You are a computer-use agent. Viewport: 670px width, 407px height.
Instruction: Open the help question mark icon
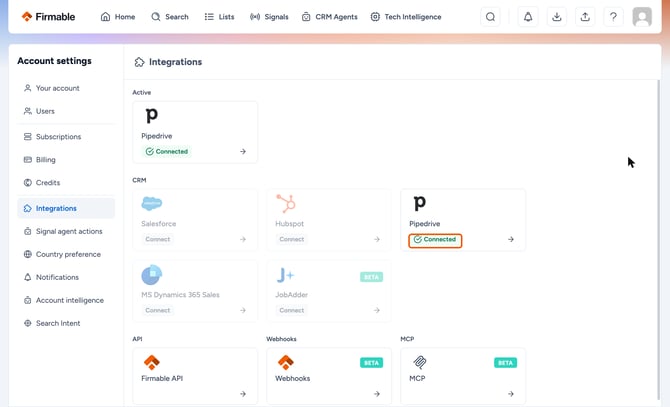613,17
